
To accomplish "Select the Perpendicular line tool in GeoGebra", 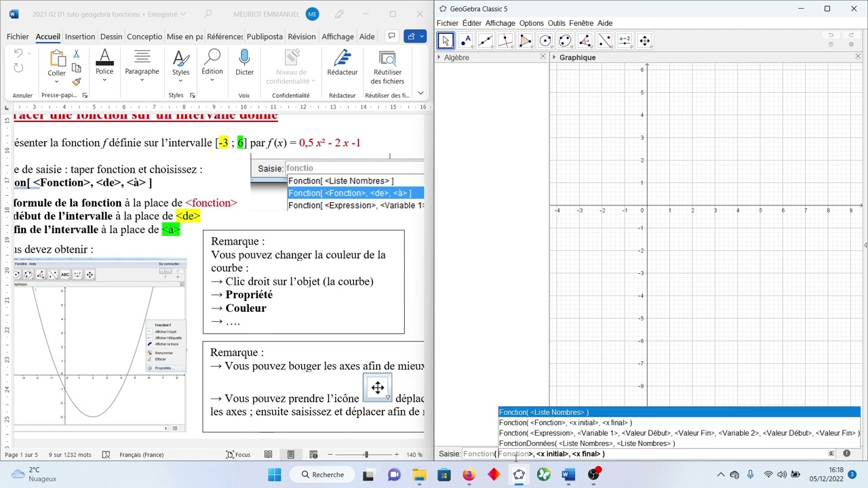I will pos(505,41).
